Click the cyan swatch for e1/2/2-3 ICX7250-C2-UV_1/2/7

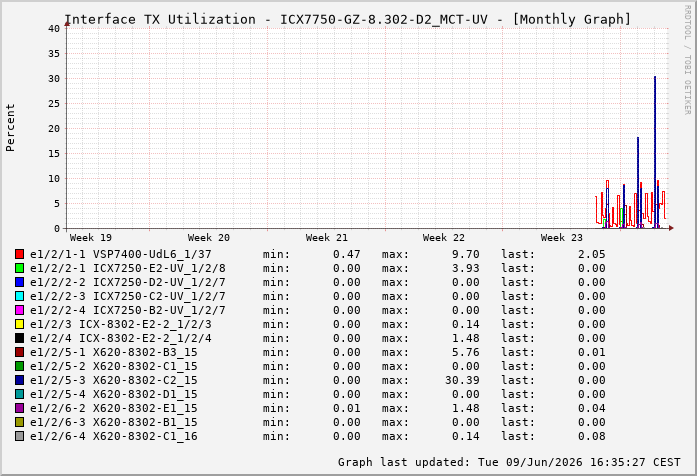click(x=19, y=296)
